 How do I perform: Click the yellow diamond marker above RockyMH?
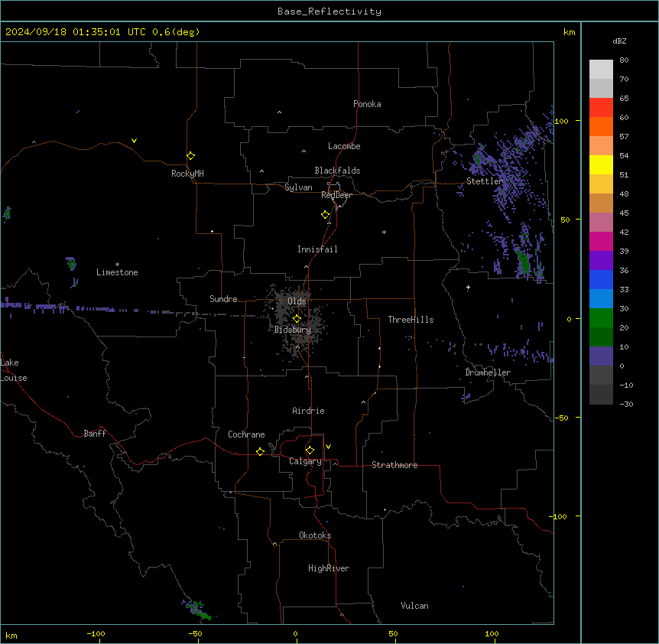click(x=191, y=155)
